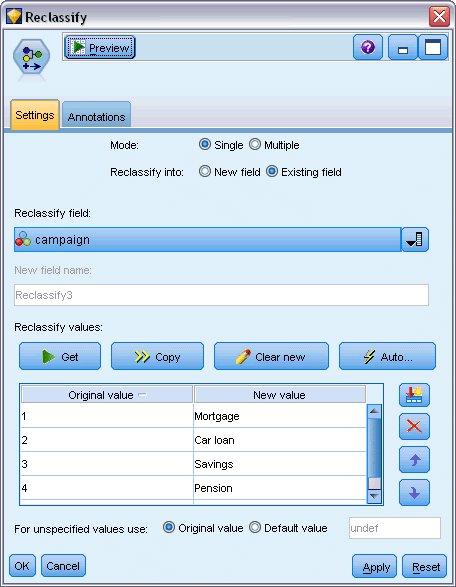This screenshot has width=456, height=587.
Task: Close the Reclassify dialog
Action: 439,16
